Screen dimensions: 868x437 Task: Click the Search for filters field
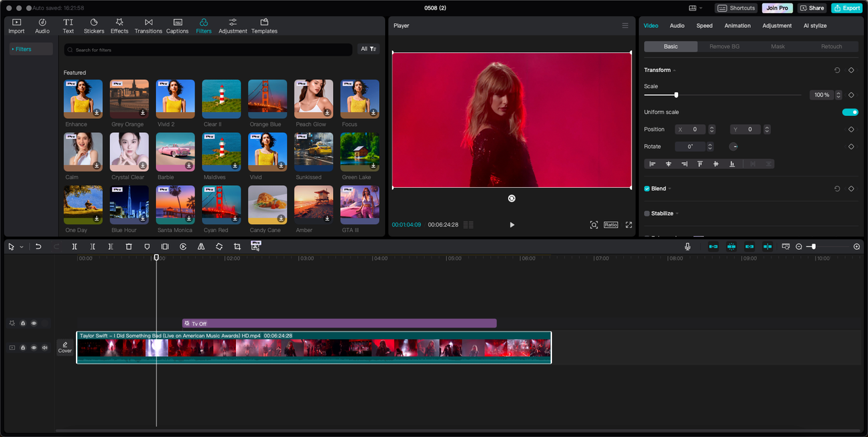click(x=208, y=50)
